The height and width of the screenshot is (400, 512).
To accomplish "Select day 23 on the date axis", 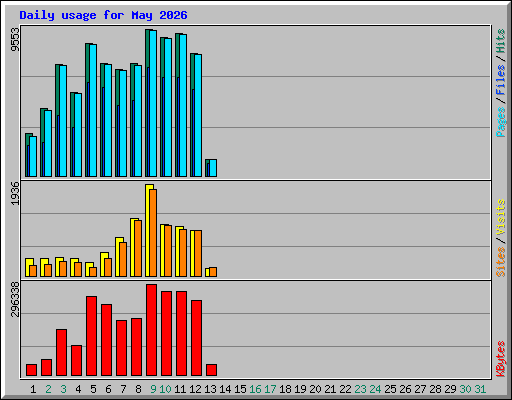I will point(360,389).
